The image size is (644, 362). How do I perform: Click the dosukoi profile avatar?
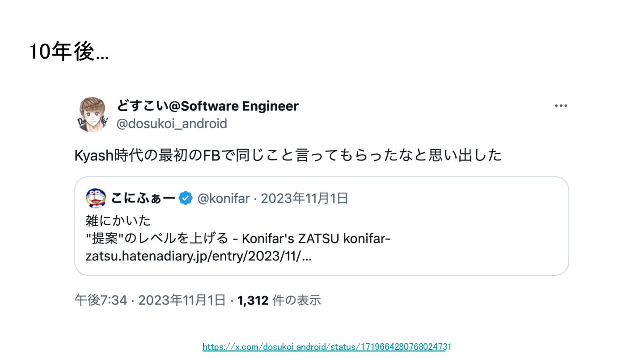[x=93, y=115]
